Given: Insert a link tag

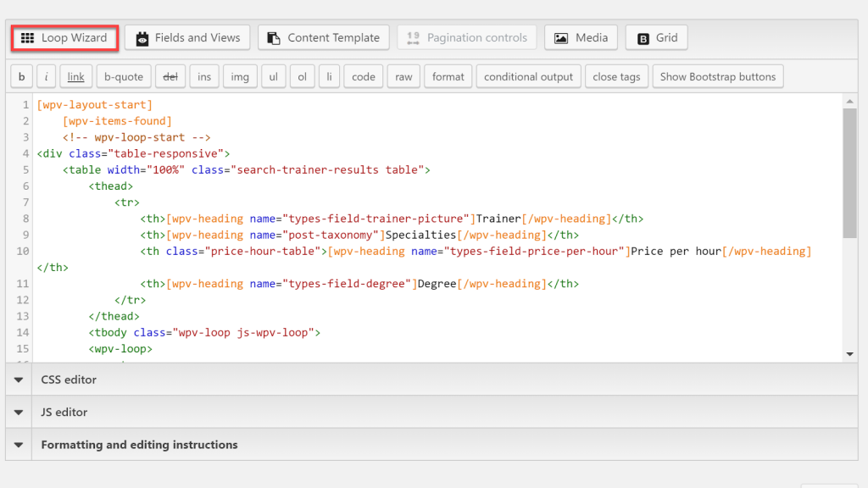Looking at the screenshot, I should pyautogui.click(x=76, y=76).
